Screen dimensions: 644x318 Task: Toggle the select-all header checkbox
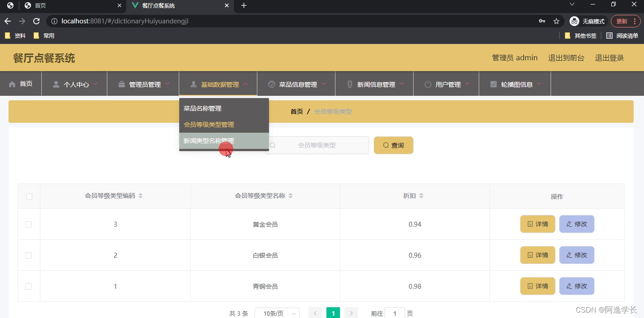pyautogui.click(x=29, y=196)
